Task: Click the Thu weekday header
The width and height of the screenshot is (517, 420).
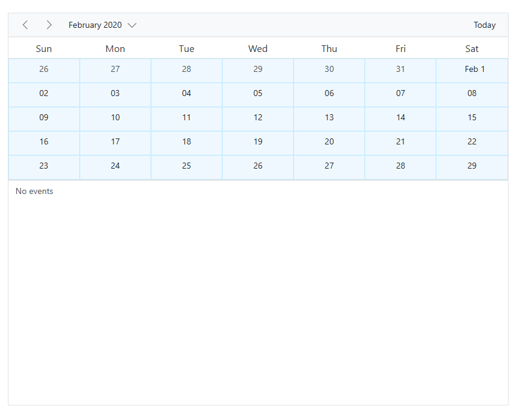Action: point(329,49)
